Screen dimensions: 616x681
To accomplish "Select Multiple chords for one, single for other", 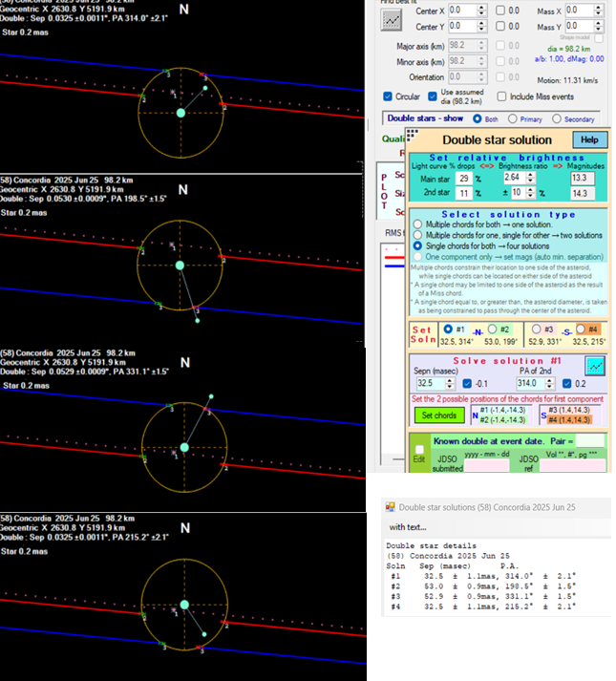I will [417, 235].
